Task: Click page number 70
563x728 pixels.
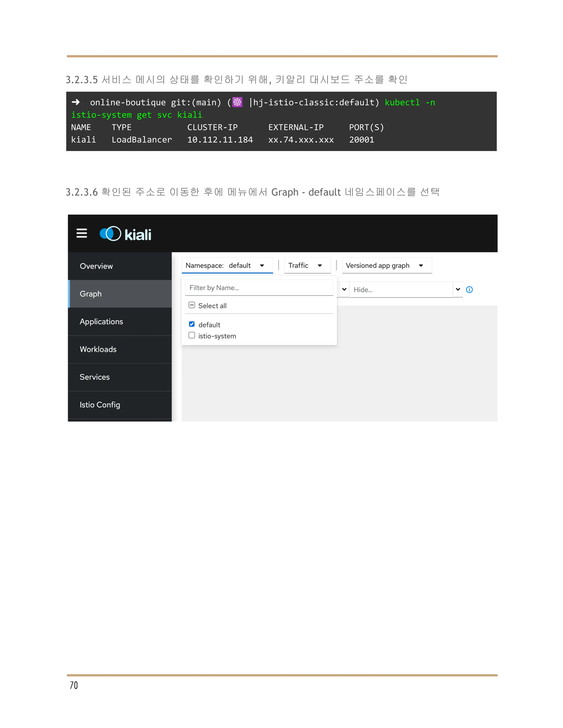Action: pyautogui.click(x=74, y=685)
